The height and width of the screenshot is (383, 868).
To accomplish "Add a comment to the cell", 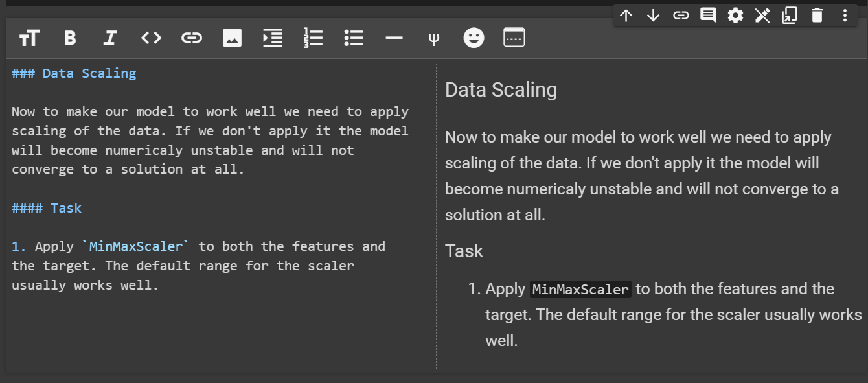I will [708, 16].
